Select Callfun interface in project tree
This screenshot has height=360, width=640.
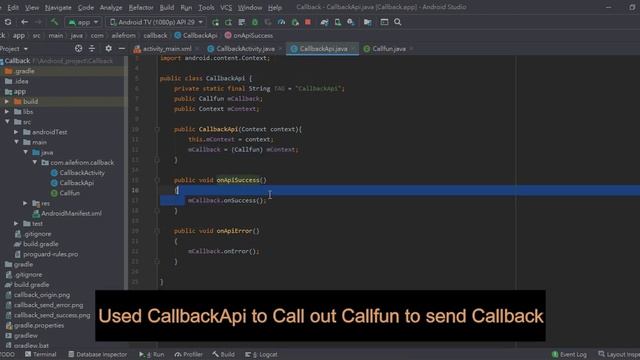click(x=65, y=193)
